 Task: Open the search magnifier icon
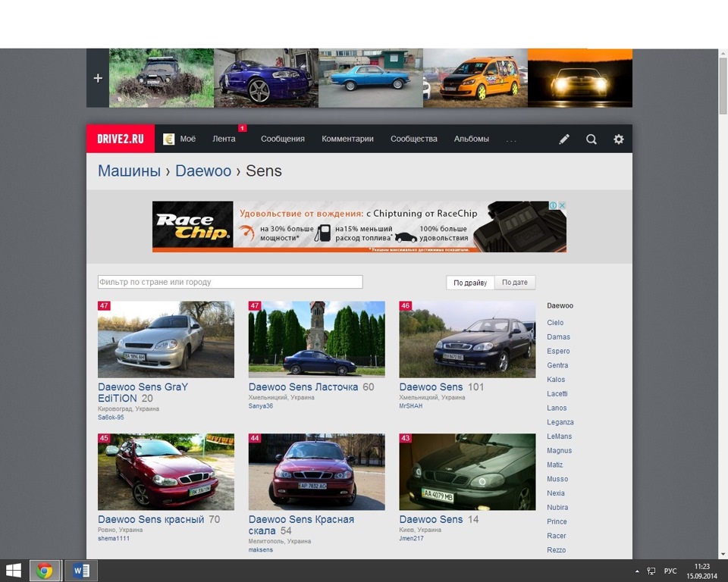pyautogui.click(x=591, y=139)
